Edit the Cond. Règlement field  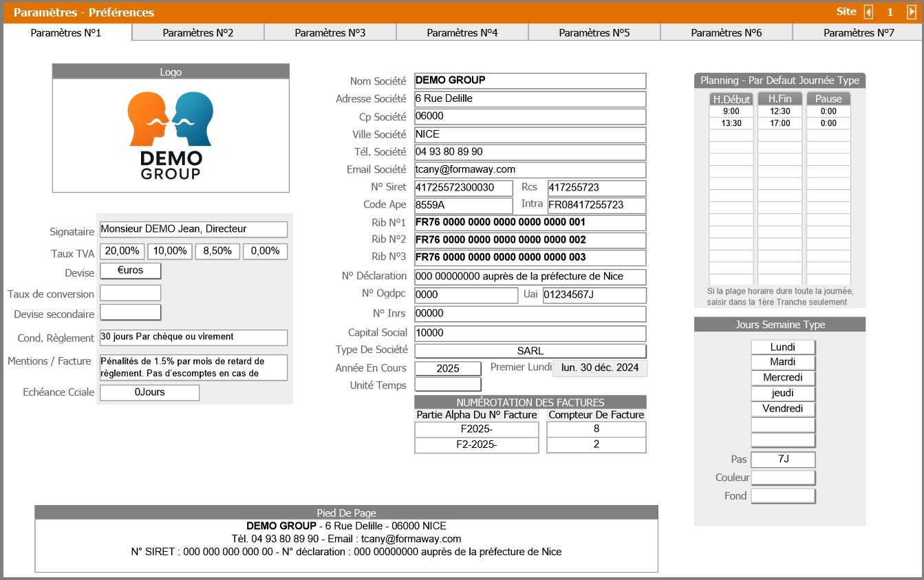pos(194,338)
